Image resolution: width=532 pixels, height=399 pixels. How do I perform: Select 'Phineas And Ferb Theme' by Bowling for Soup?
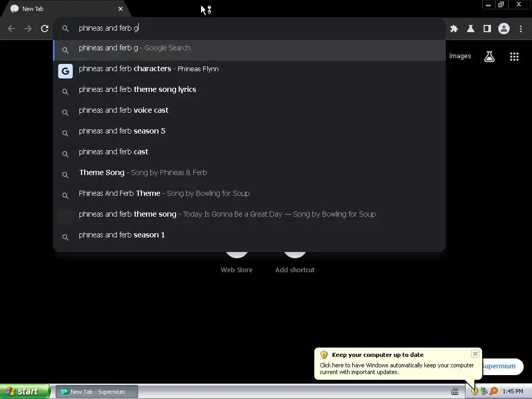[x=249, y=195]
